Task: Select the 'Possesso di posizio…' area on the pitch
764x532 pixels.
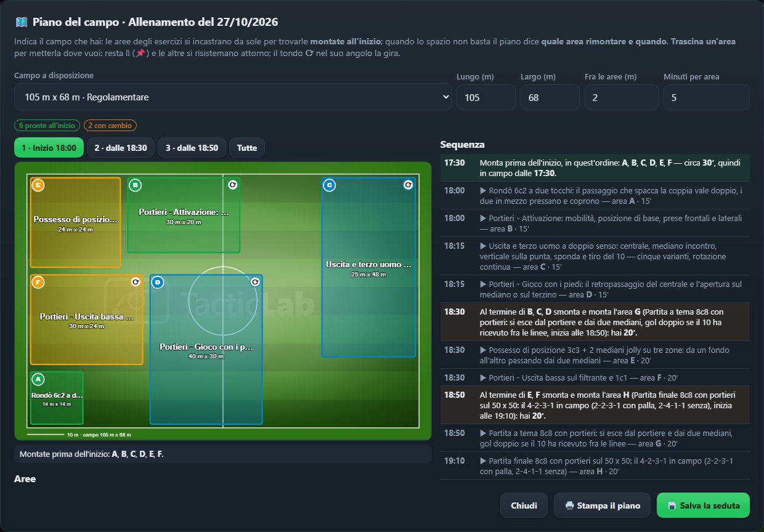Action: pos(75,222)
